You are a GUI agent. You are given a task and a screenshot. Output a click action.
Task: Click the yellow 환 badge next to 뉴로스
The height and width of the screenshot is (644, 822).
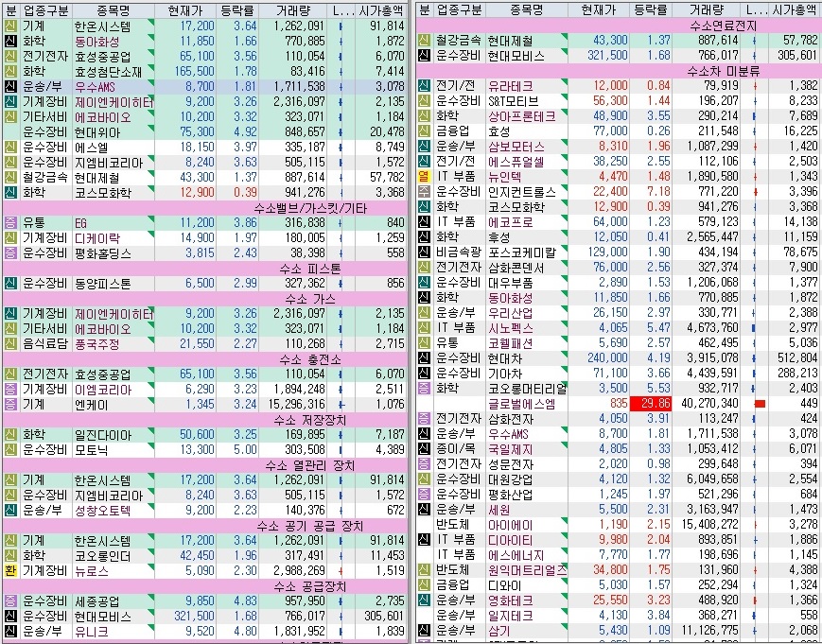coord(10,570)
